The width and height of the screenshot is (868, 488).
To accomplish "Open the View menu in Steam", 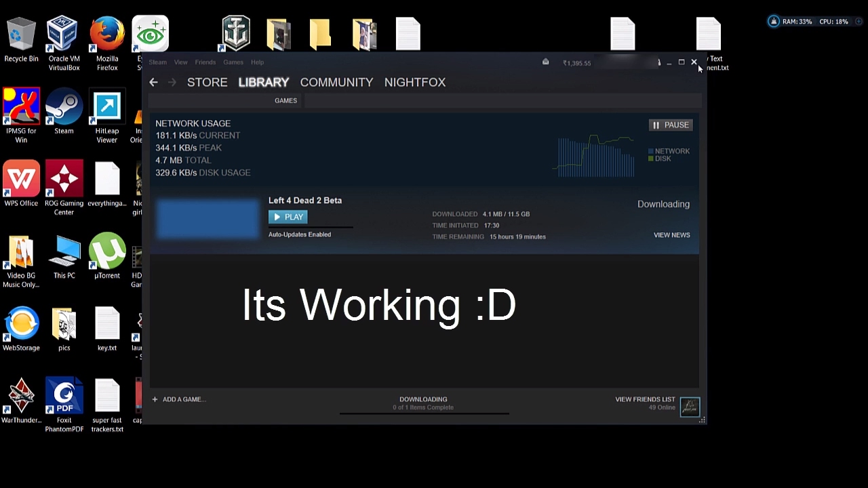I will tap(180, 62).
